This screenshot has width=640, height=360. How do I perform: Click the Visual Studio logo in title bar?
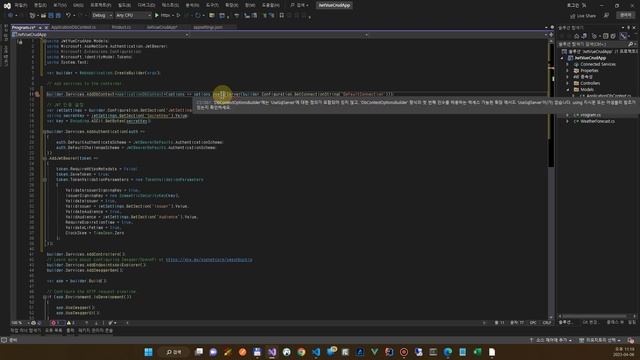point(7,5)
